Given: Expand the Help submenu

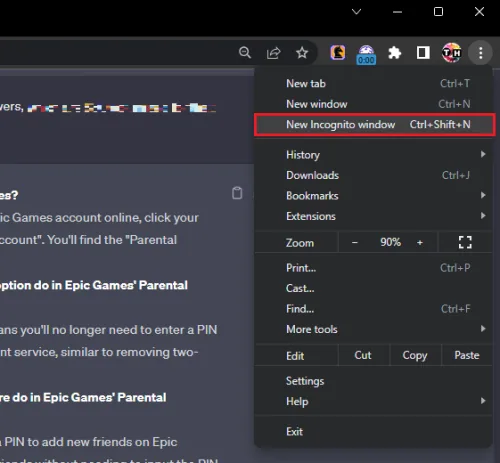Looking at the screenshot, I should (373, 401).
